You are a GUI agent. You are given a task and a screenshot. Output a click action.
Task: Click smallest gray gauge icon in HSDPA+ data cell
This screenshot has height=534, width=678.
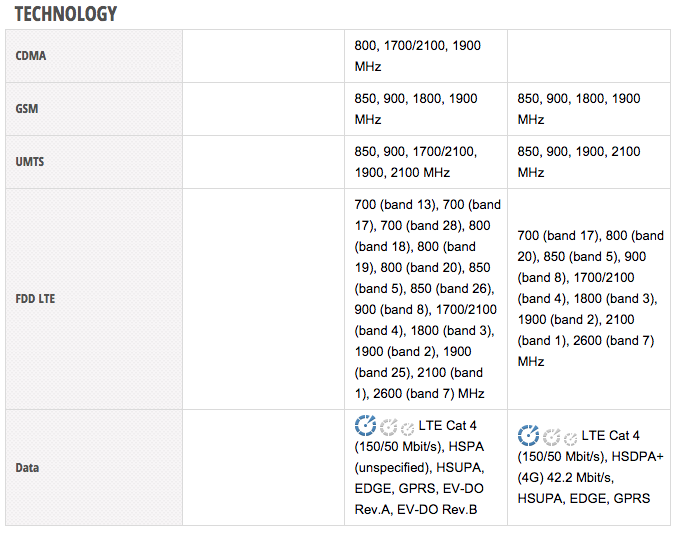pyautogui.click(x=570, y=439)
